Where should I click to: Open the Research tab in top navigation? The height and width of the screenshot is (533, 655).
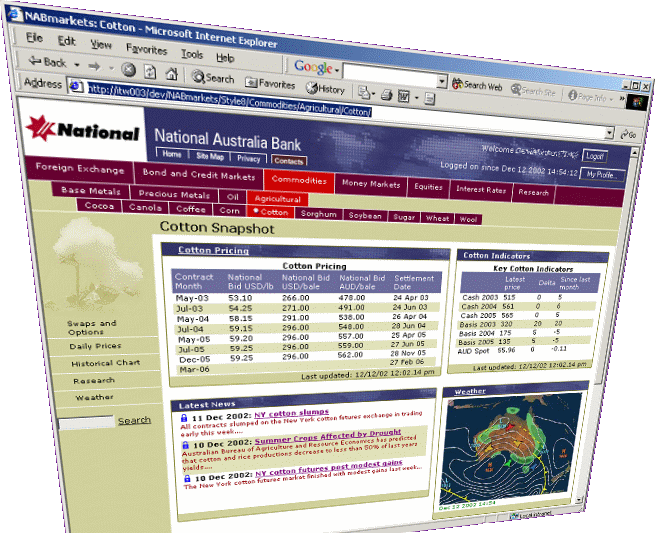point(533,193)
